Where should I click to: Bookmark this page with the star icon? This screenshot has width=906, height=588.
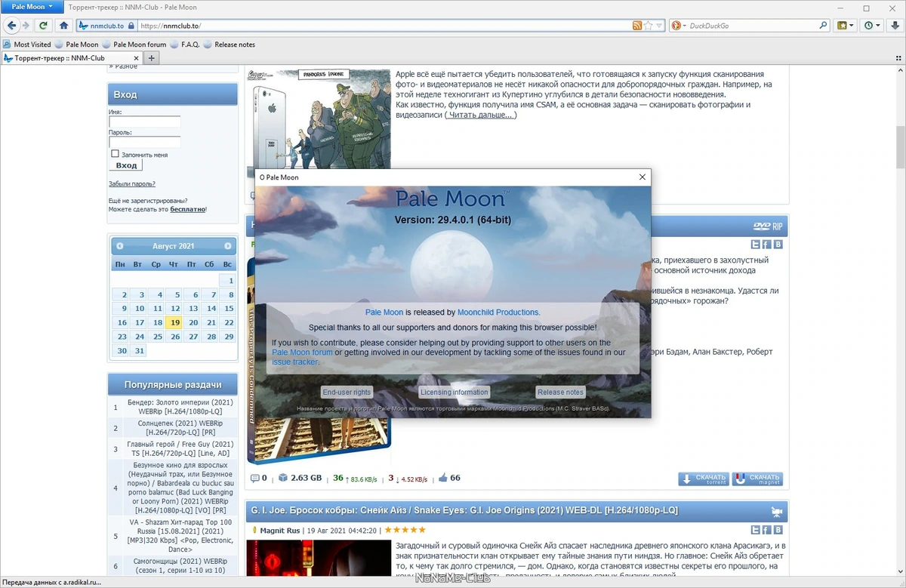(649, 25)
